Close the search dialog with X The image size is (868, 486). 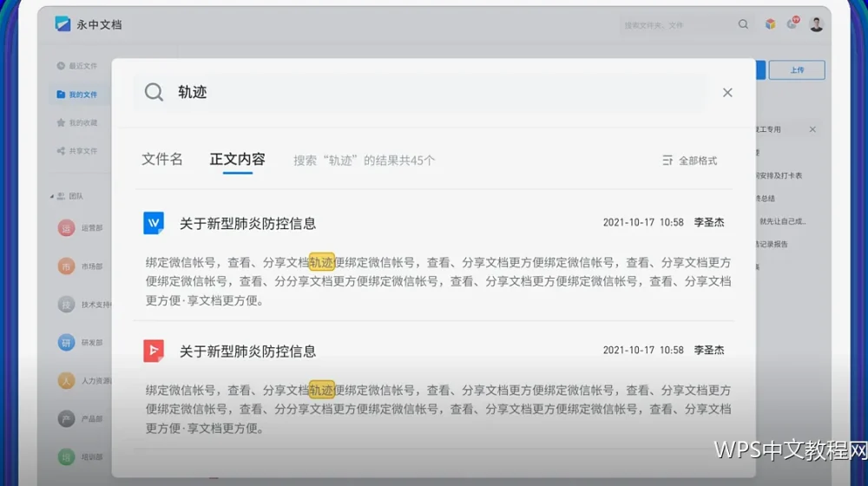click(x=727, y=93)
